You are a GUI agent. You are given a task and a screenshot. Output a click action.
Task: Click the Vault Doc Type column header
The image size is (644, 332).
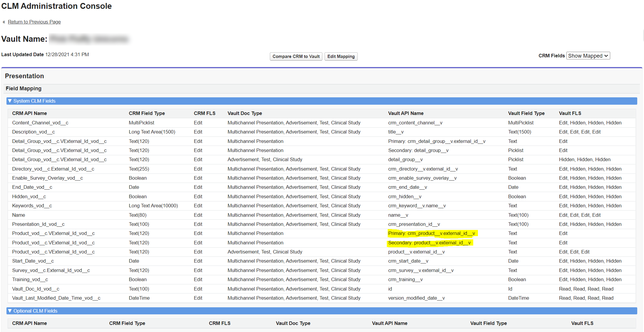(x=245, y=113)
